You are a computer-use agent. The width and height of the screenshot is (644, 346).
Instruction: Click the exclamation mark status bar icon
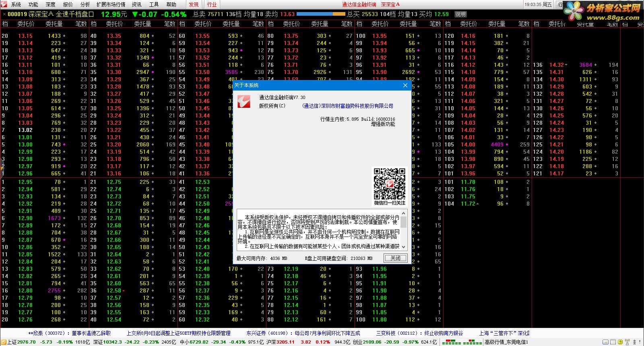tap(640, 342)
